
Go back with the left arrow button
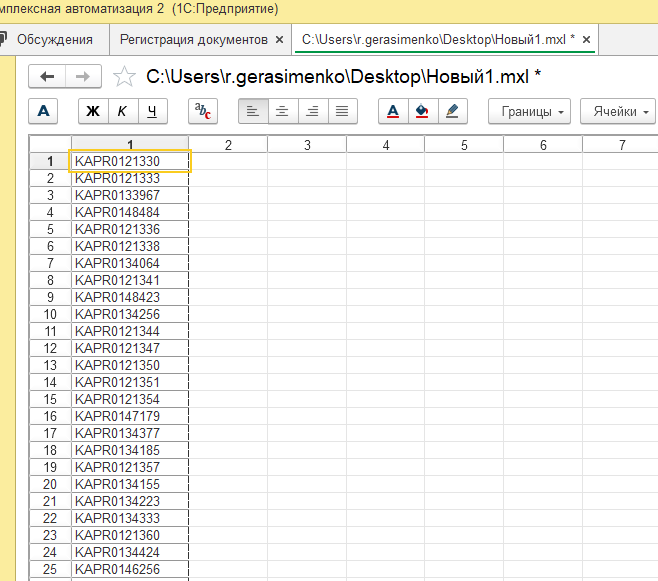[47, 76]
